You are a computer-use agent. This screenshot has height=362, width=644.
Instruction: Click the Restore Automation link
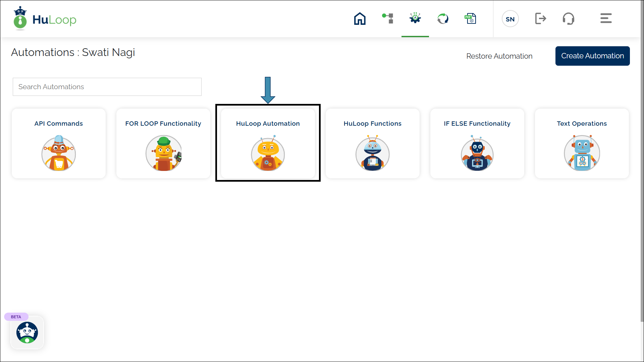click(x=499, y=56)
